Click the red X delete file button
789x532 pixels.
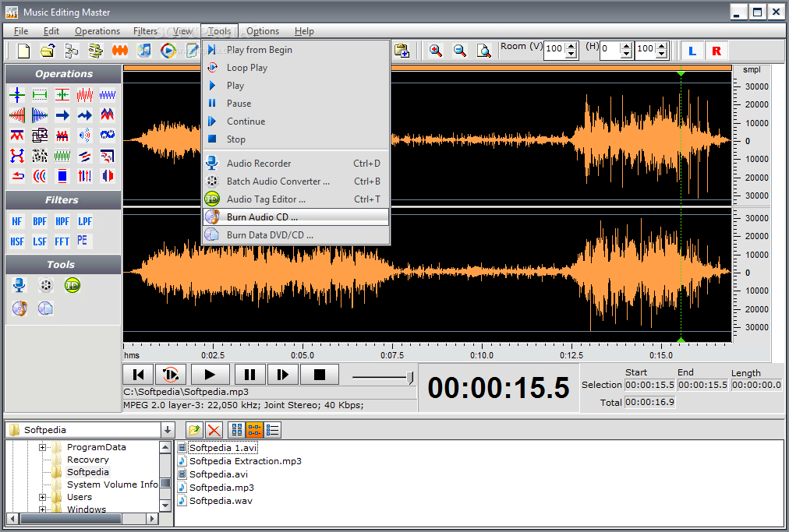(214, 429)
